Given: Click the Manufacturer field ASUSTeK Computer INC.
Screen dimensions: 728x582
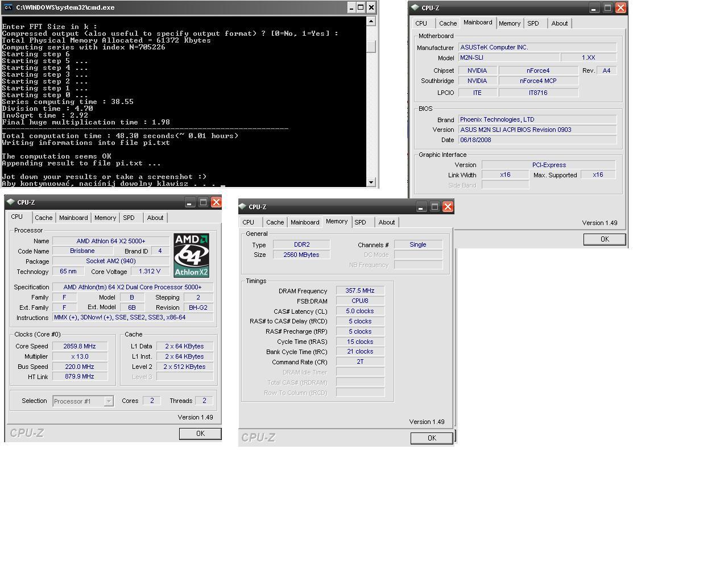Looking at the screenshot, I should point(537,47).
